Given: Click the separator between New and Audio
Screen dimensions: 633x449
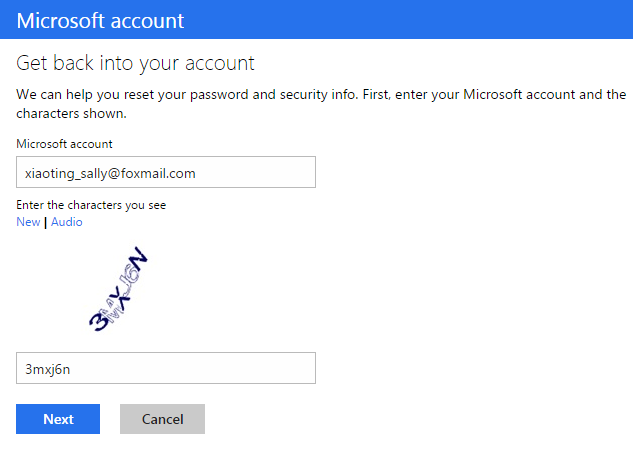Looking at the screenshot, I should (x=46, y=222).
